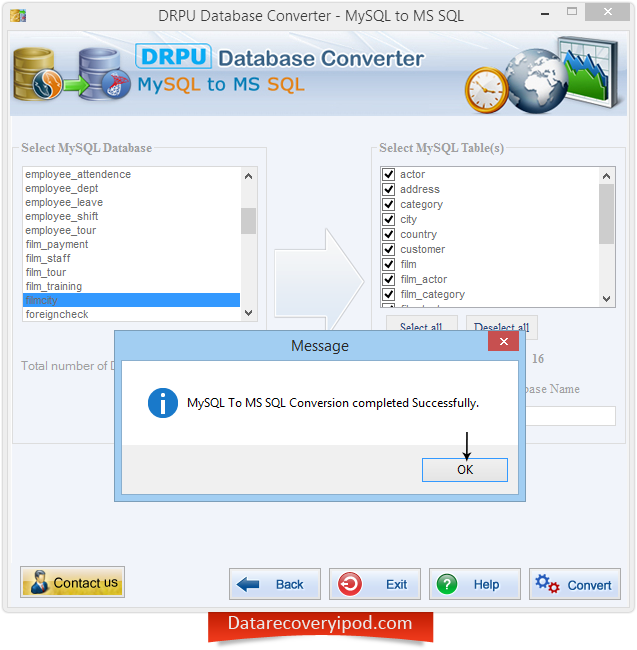The height and width of the screenshot is (650, 637).
Task: Close the DRPU Database Converter window
Action: tap(607, 12)
